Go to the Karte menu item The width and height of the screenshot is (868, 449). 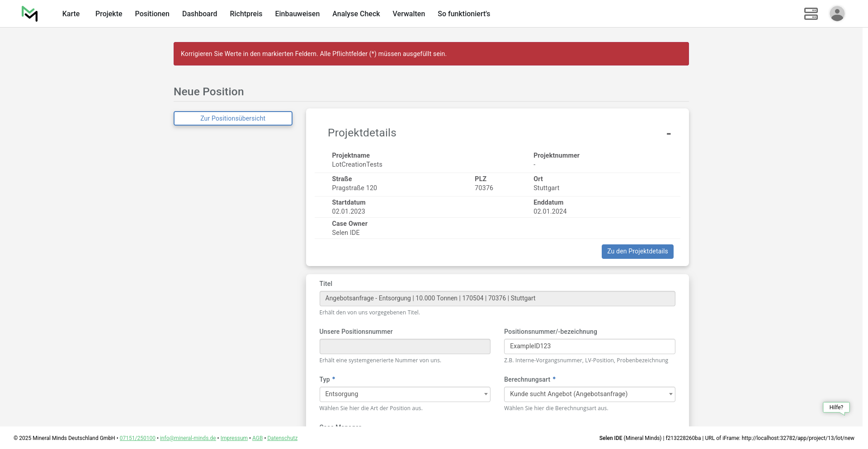[x=71, y=14]
